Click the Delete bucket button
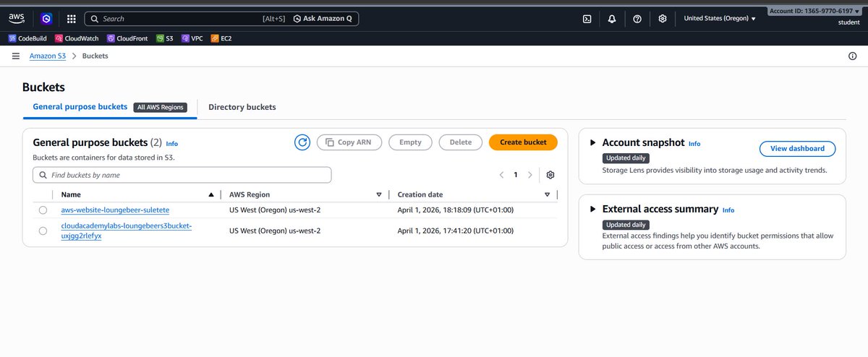The height and width of the screenshot is (357, 868). (x=461, y=142)
